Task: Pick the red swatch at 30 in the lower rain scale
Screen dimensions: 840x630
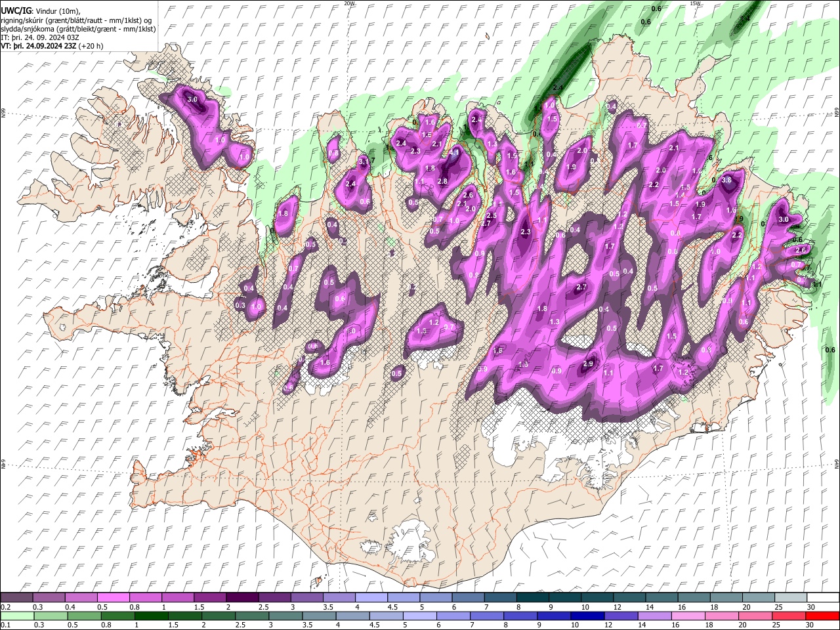Action: pyautogui.click(x=823, y=616)
